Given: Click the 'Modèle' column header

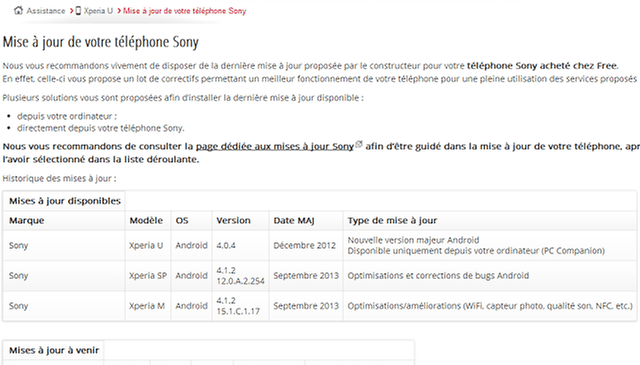Looking at the screenshot, I should point(146,220).
